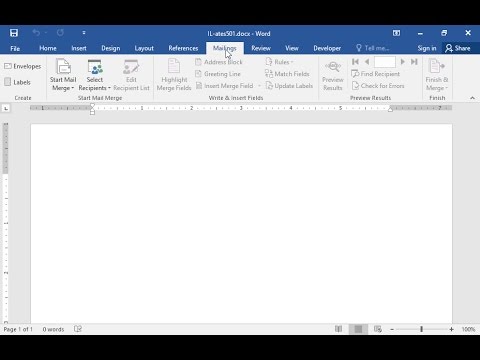This screenshot has width=480, height=360.
Task: Toggle Print Layout view button
Action: pos(358,329)
